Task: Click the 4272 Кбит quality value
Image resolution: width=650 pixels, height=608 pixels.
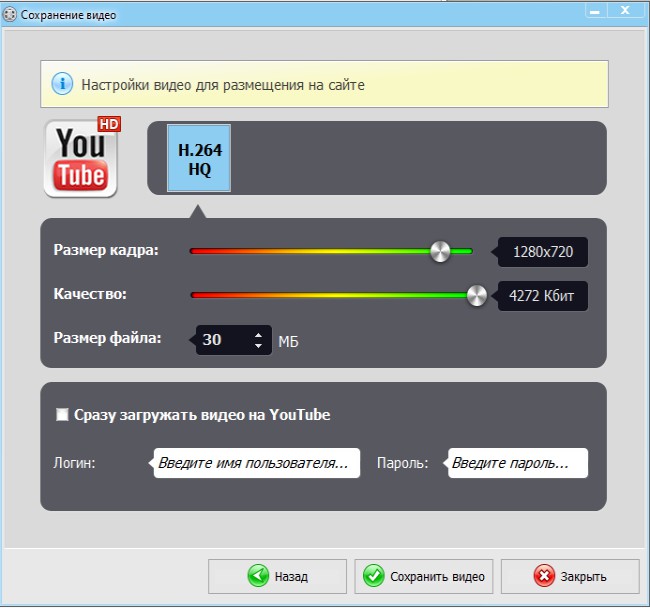Action: (543, 296)
